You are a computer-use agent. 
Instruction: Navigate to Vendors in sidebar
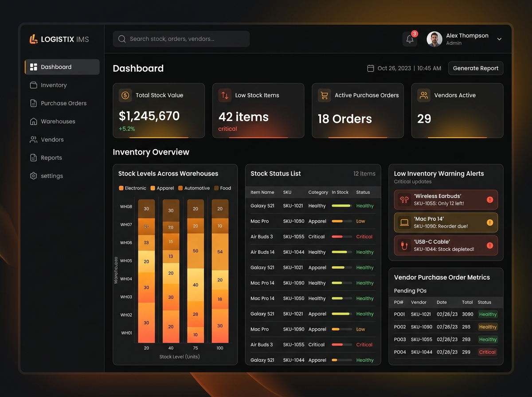(62, 140)
